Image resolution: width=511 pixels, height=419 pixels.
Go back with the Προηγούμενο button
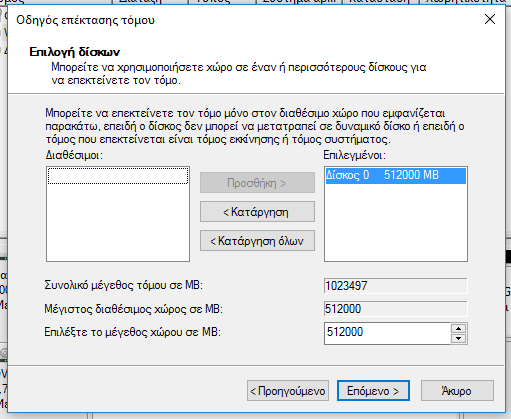[x=288, y=391]
